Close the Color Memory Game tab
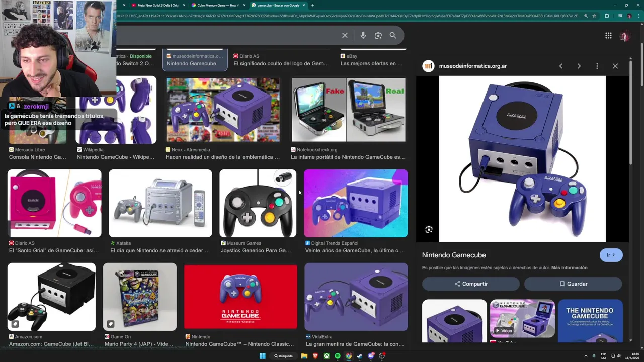Viewport: 644px width, 362px height. [244, 5]
